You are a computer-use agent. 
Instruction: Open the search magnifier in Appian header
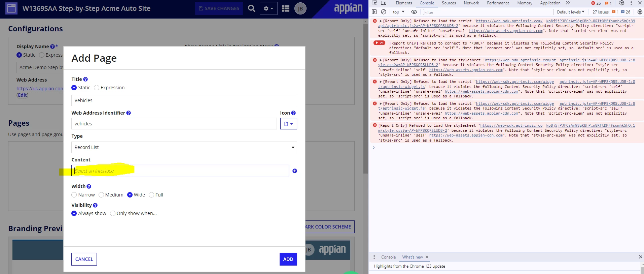tap(251, 8)
